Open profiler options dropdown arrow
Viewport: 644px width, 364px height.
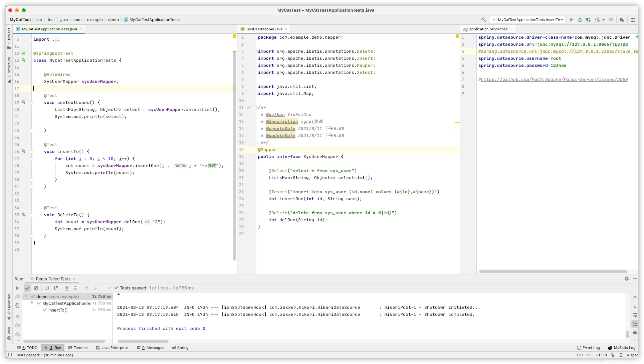(603, 20)
